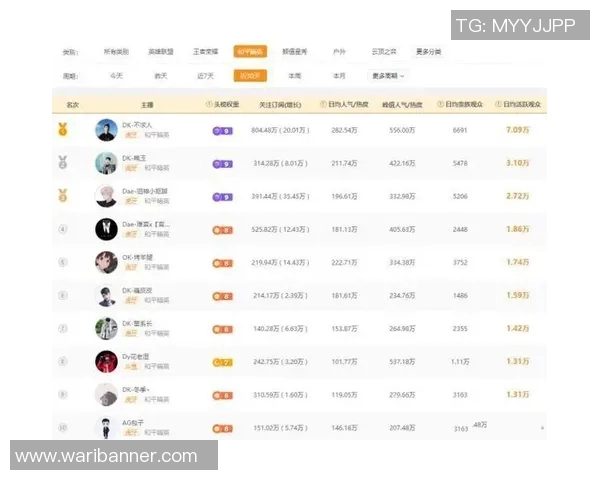Click orange level 8 badge in 525.82万 row
Screen dimensions: 600x480
point(223,230)
